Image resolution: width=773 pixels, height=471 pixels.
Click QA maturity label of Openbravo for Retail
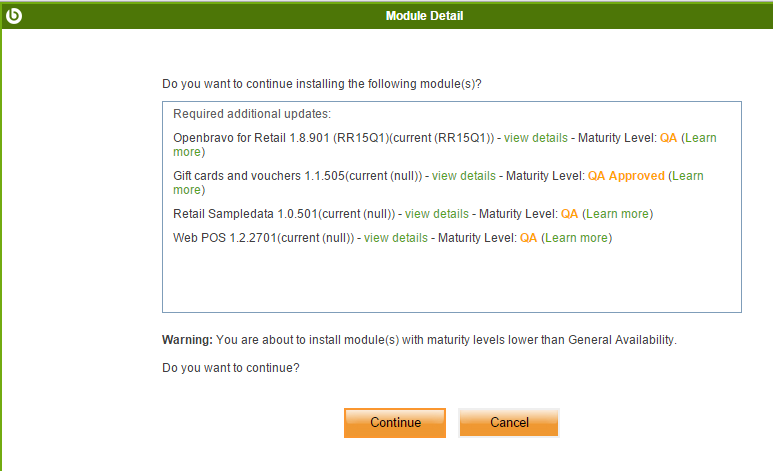pos(669,138)
